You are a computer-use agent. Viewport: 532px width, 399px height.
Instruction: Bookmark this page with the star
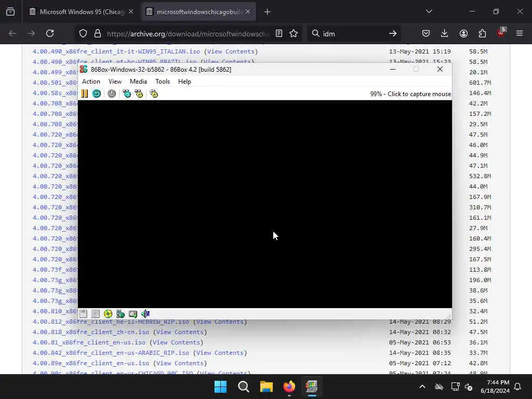pyautogui.click(x=294, y=34)
